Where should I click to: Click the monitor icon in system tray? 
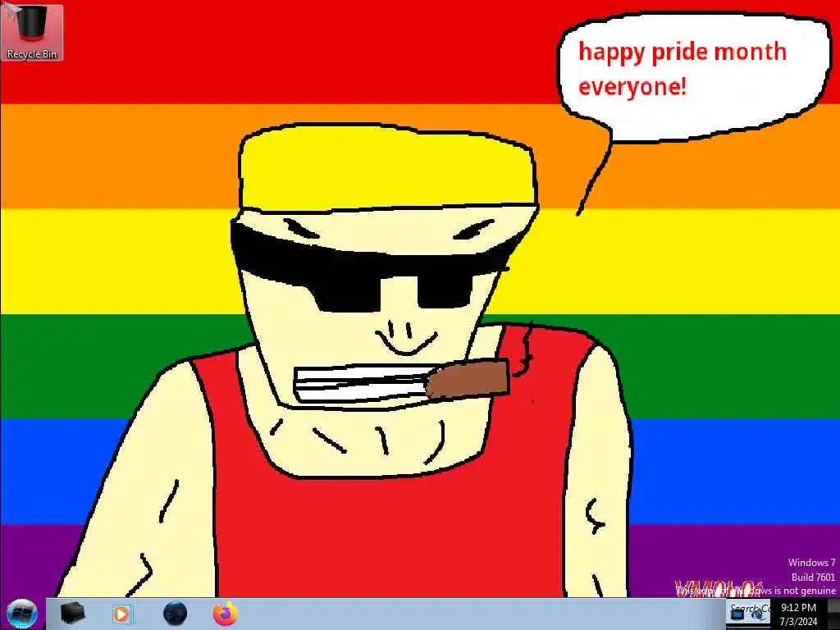click(737, 615)
